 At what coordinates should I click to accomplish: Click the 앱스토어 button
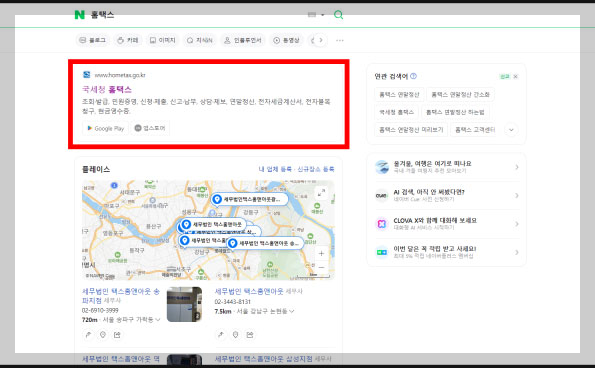tap(150, 128)
